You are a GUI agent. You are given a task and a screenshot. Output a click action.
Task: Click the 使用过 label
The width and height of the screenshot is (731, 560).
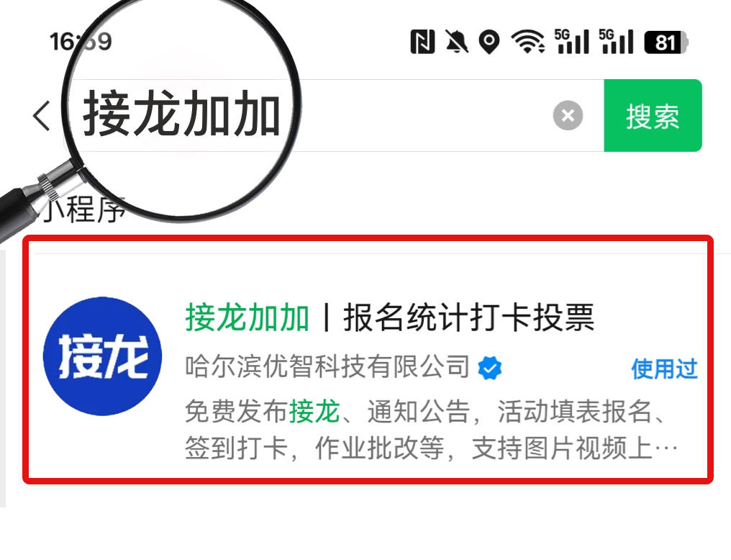[x=664, y=369]
